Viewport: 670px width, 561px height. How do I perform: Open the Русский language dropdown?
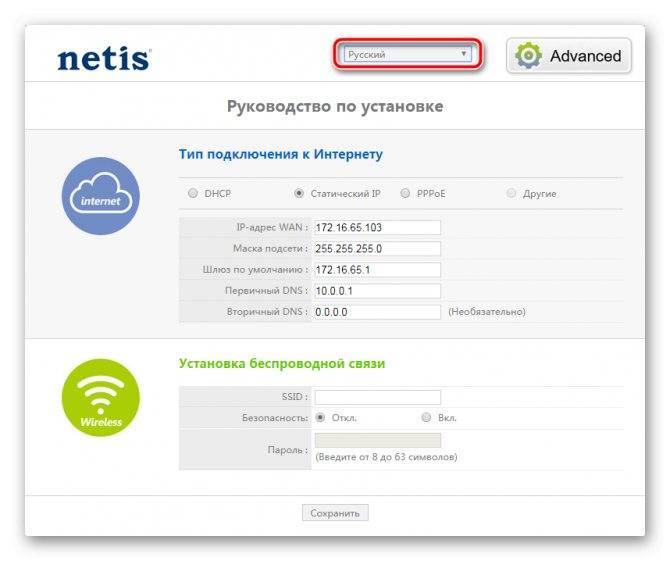click(x=407, y=54)
